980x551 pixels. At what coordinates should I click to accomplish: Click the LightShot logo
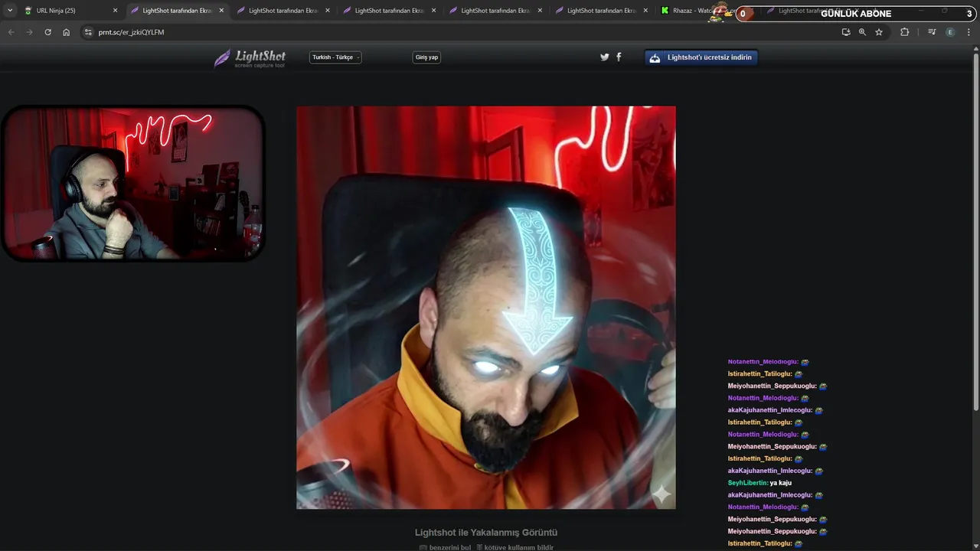point(250,58)
